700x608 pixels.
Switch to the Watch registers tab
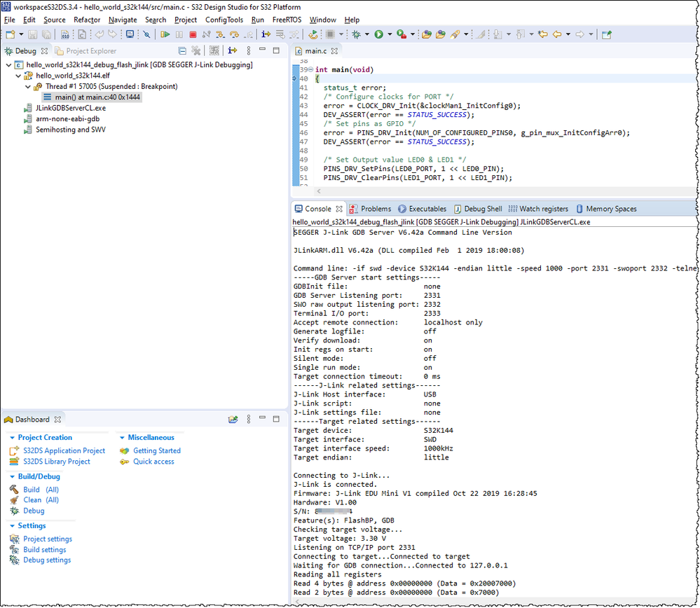point(538,209)
